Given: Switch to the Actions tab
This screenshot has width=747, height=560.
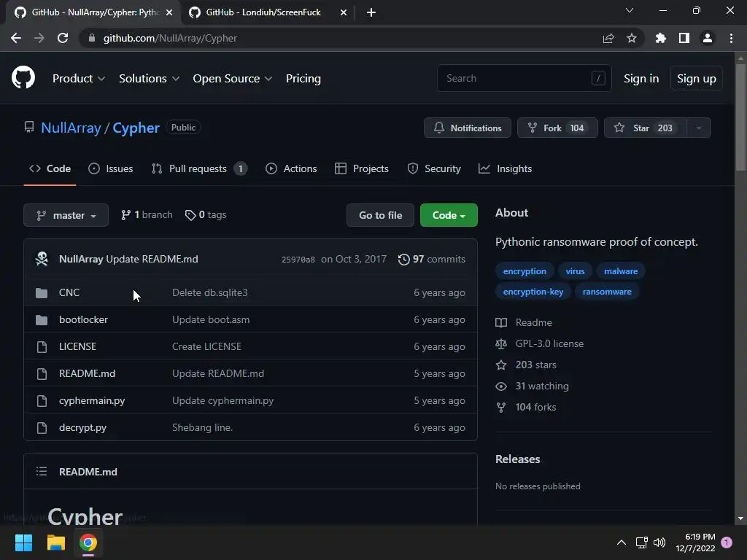Looking at the screenshot, I should 291,168.
